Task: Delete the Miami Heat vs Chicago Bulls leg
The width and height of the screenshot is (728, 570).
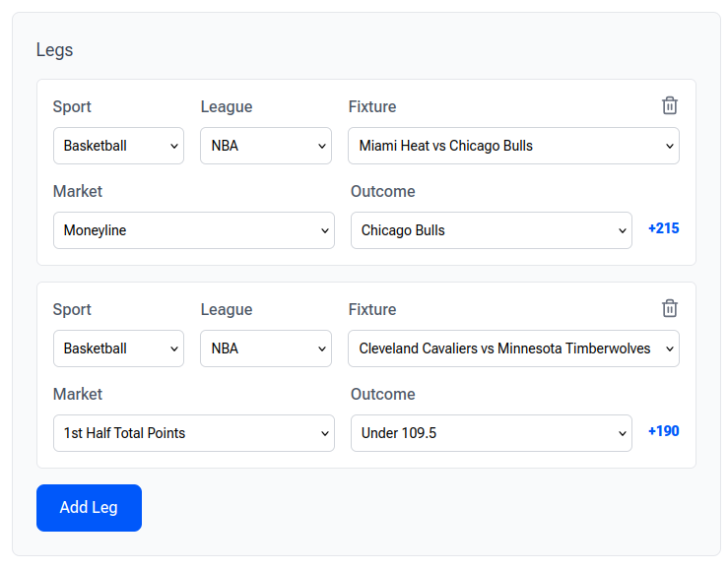Action: click(670, 105)
